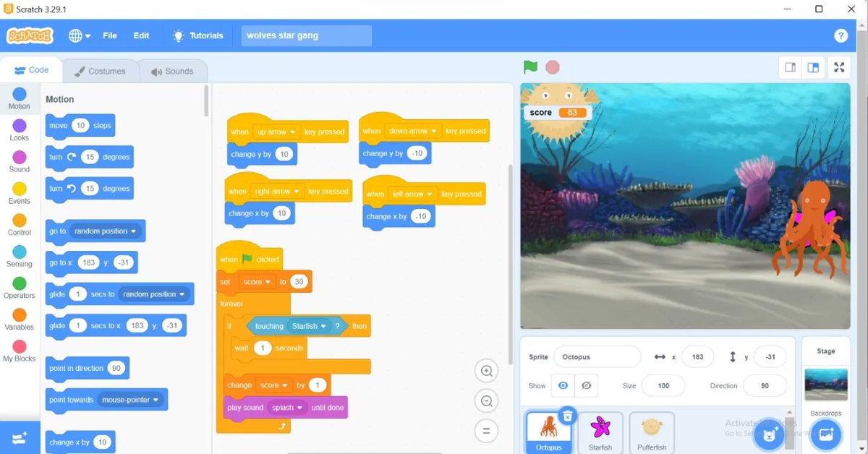This screenshot has width=868, height=454.
Task: Select the My Blocks category
Action: point(20,351)
